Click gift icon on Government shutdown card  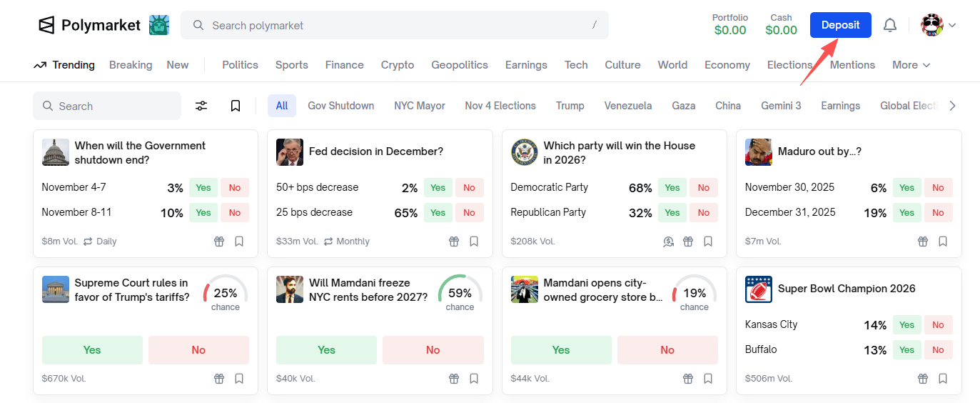click(x=219, y=242)
